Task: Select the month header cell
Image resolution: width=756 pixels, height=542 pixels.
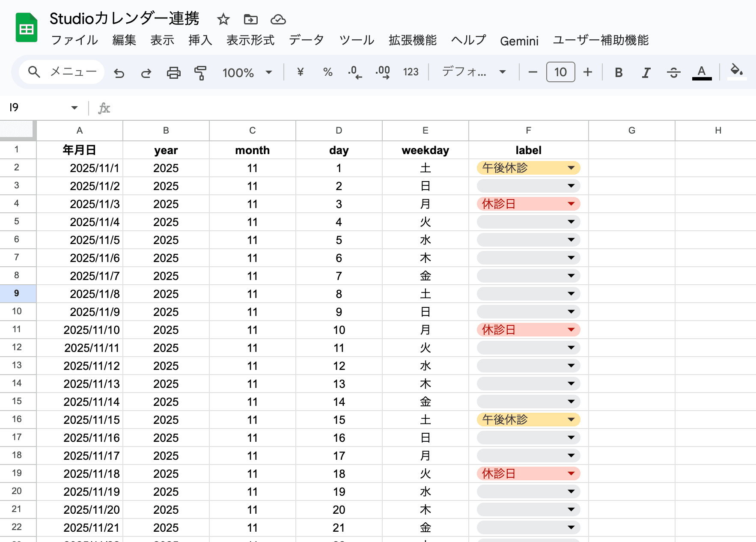Action: pos(252,150)
